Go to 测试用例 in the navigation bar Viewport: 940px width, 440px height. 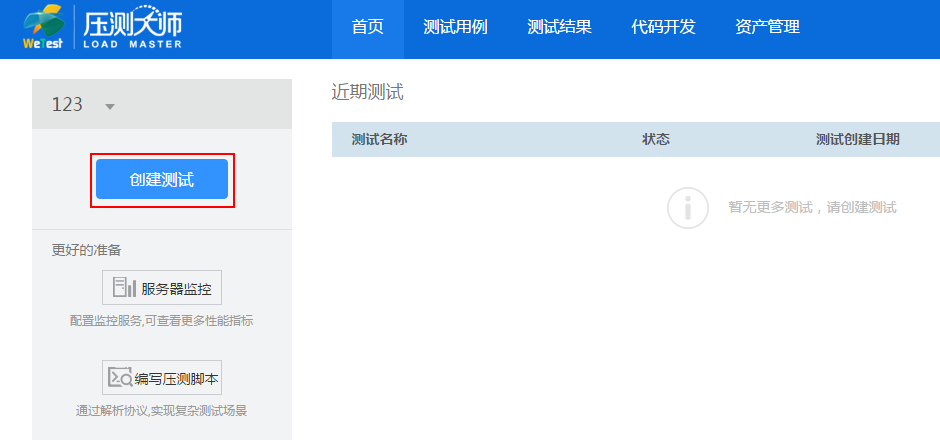(455, 28)
